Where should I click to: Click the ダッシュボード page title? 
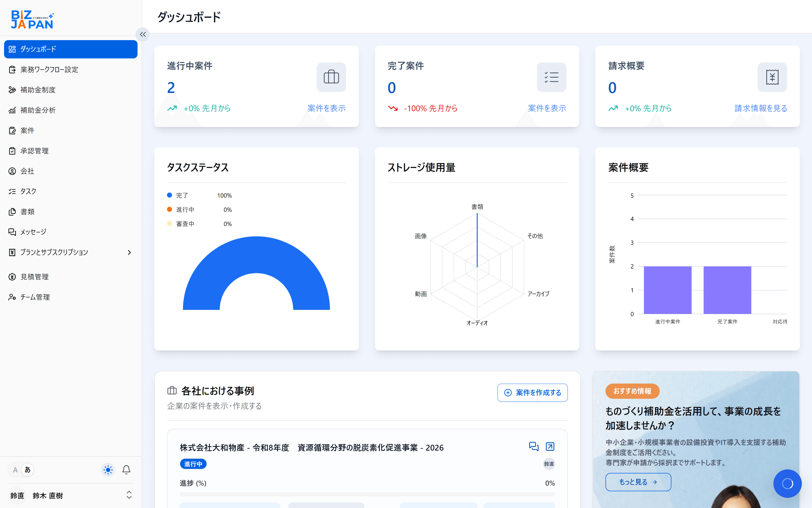(x=189, y=17)
